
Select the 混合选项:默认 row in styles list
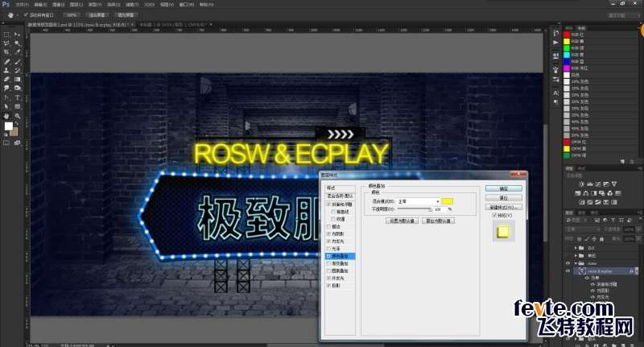[x=340, y=196]
